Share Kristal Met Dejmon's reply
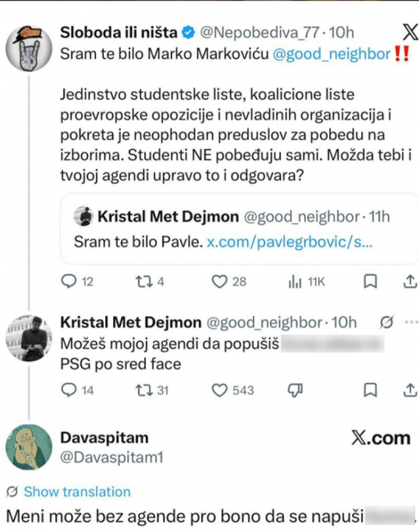The width and height of the screenshot is (419, 532). (409, 390)
